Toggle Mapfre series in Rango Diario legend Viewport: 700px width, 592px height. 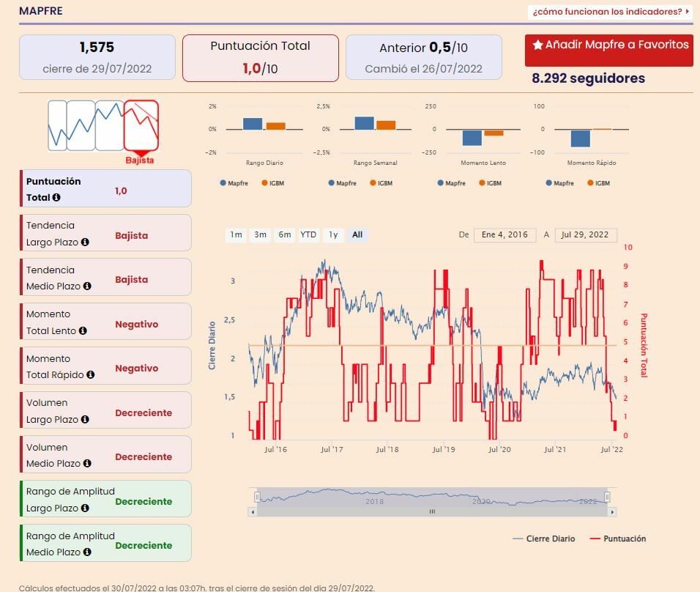click(x=234, y=183)
